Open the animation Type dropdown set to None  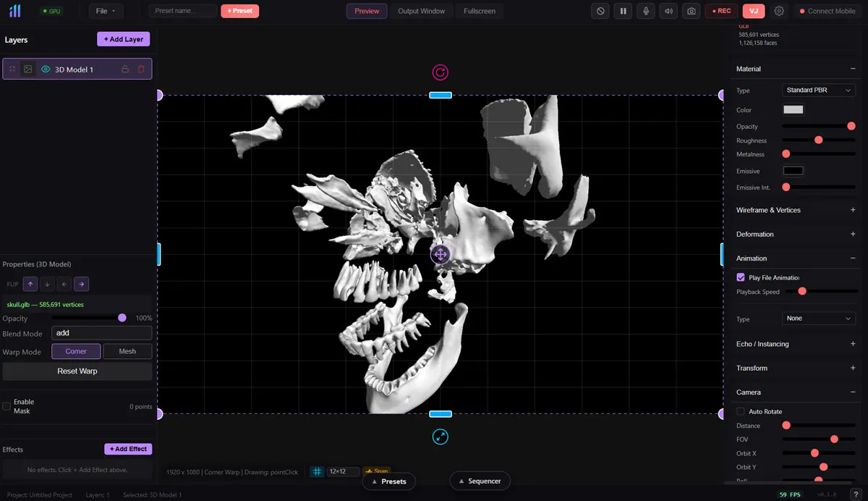[819, 319]
